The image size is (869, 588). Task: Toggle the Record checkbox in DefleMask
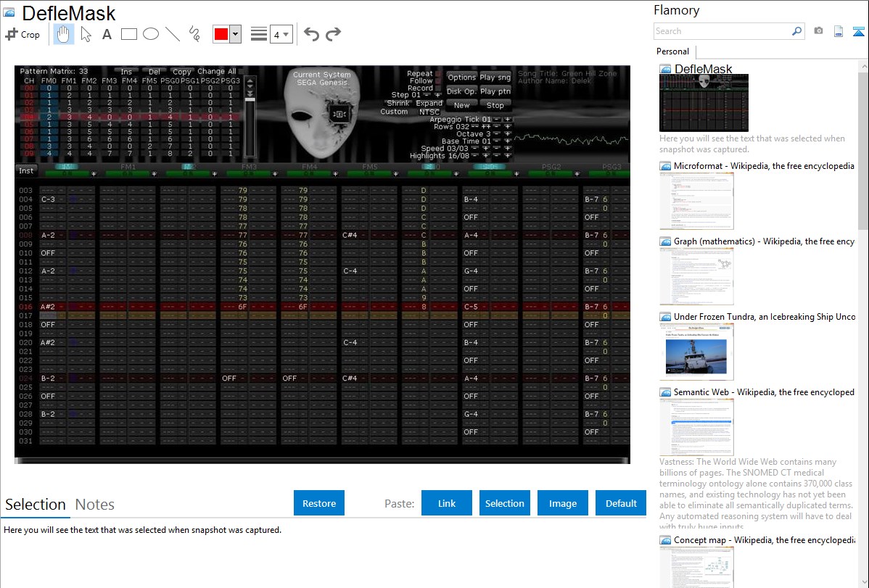pos(438,88)
